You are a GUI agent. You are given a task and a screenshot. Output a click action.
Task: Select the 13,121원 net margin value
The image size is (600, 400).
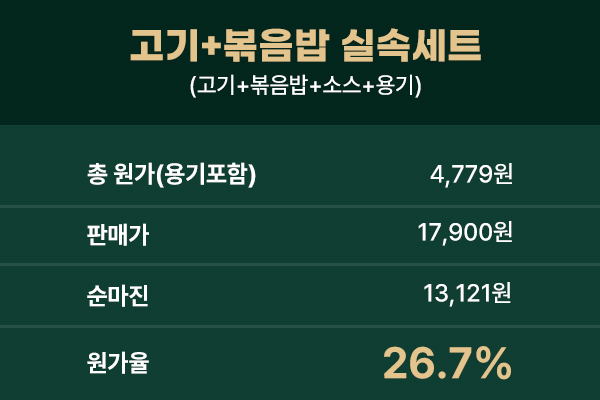pyautogui.click(x=468, y=294)
